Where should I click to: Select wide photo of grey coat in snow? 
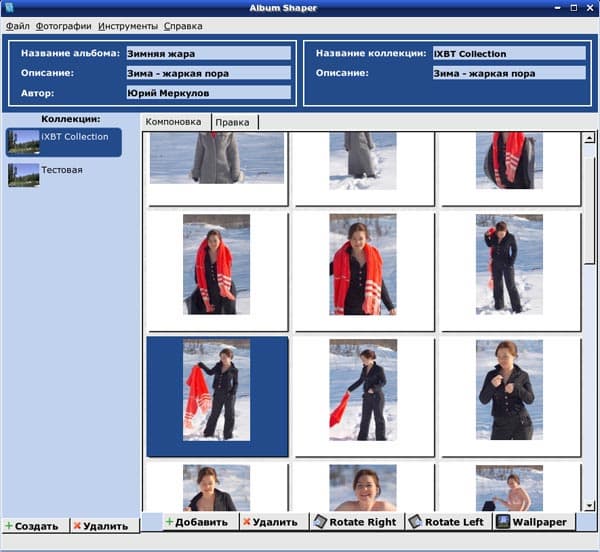pos(217,158)
